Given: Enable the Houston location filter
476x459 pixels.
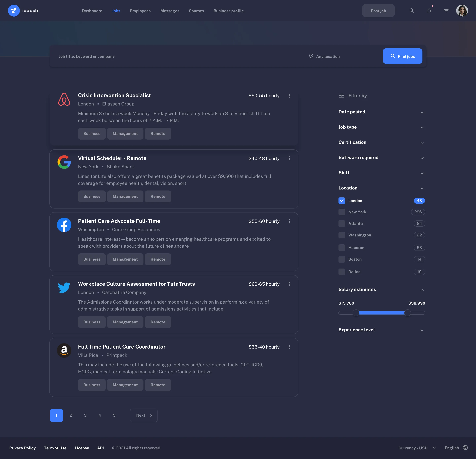Looking at the screenshot, I should coord(342,248).
